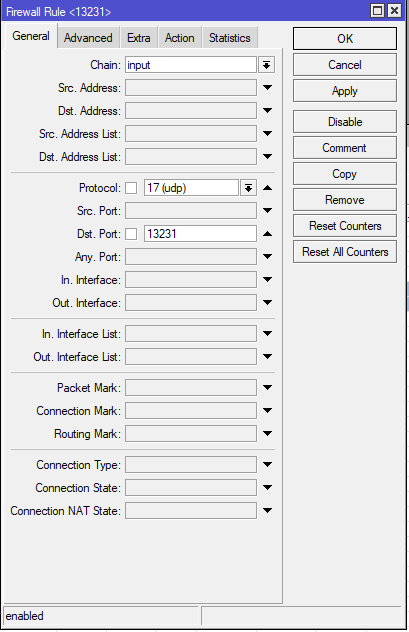
Task: Click the Cancel button
Action: click(x=345, y=65)
